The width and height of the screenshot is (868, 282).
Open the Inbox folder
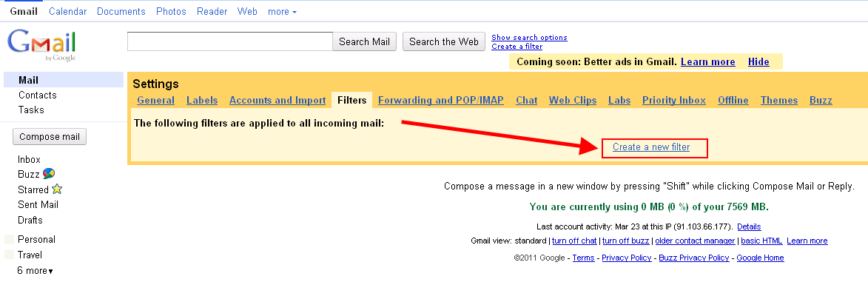click(29, 160)
